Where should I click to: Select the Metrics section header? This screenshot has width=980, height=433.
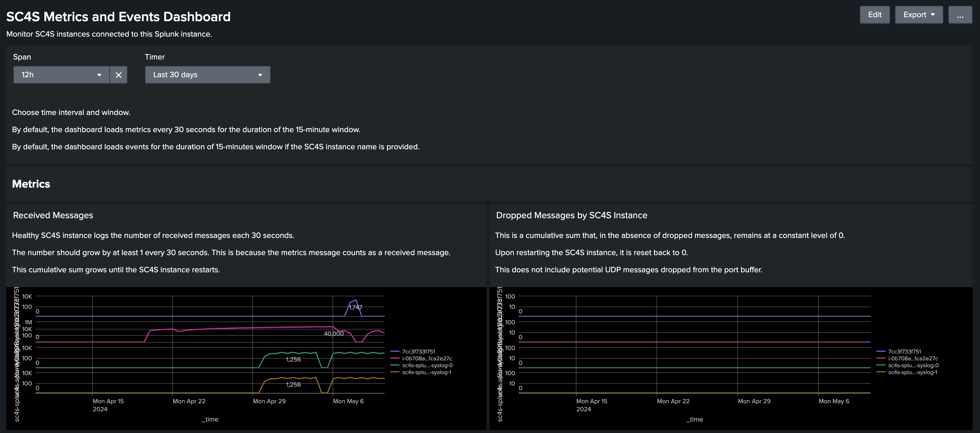pyautogui.click(x=31, y=184)
